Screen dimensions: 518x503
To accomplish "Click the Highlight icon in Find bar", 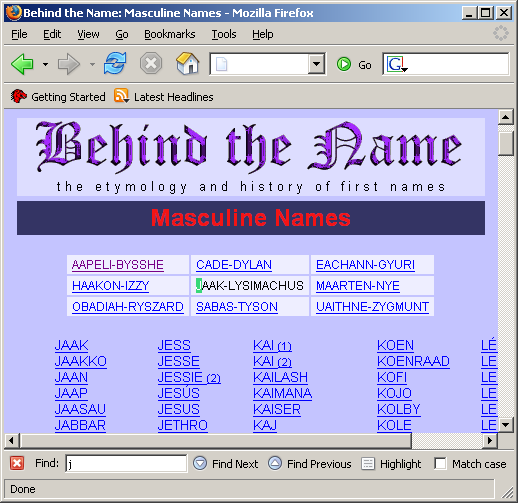I will [x=368, y=464].
